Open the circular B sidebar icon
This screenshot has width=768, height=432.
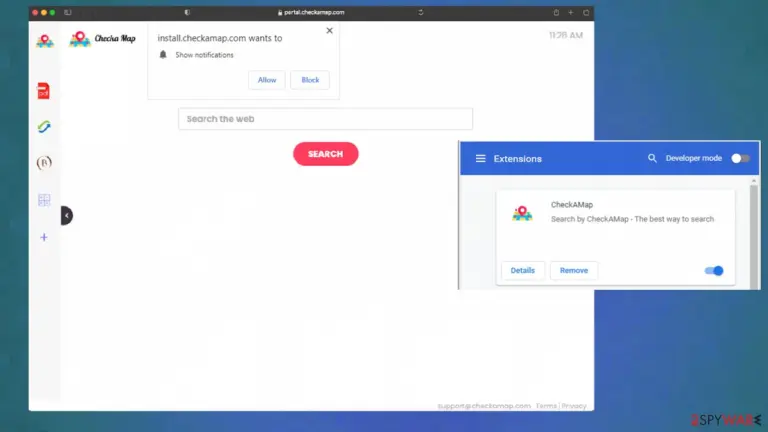pyautogui.click(x=44, y=163)
